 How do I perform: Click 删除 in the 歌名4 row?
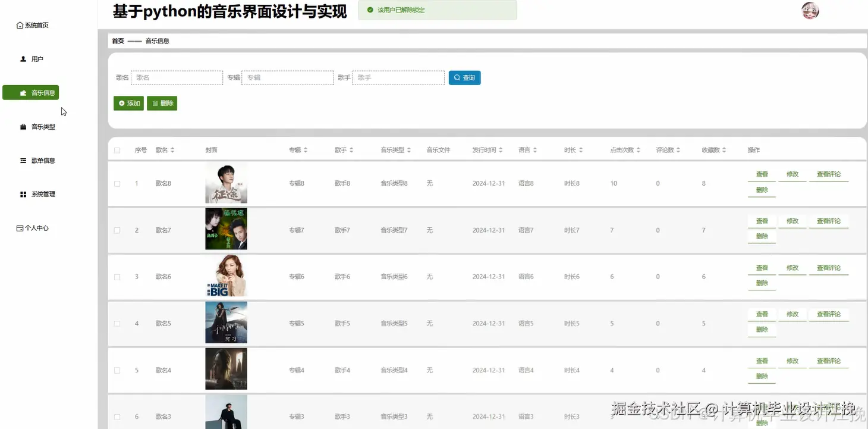click(762, 377)
